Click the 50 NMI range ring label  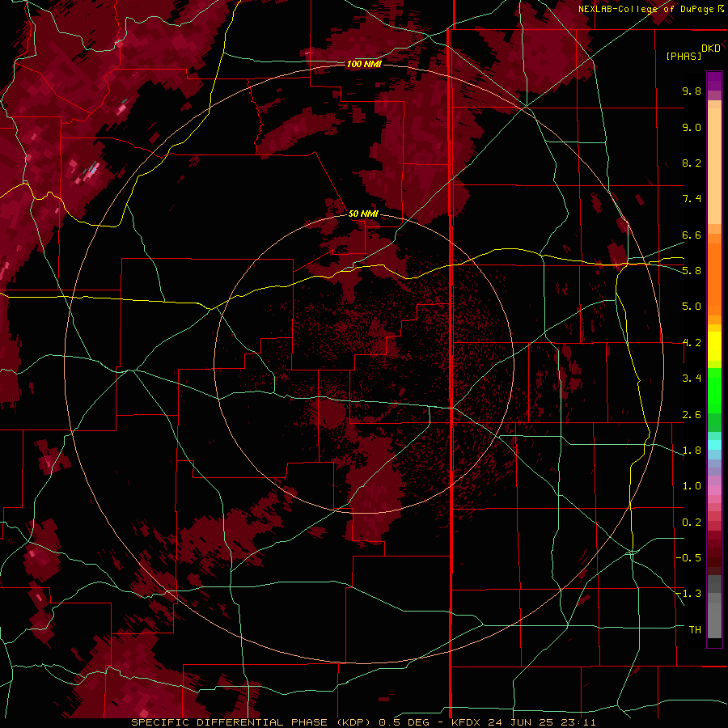(363, 214)
